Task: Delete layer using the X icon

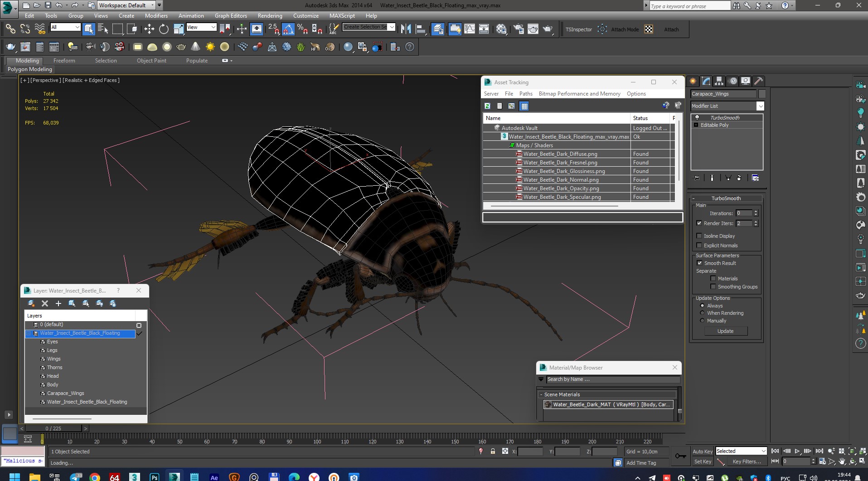Action: [x=44, y=303]
